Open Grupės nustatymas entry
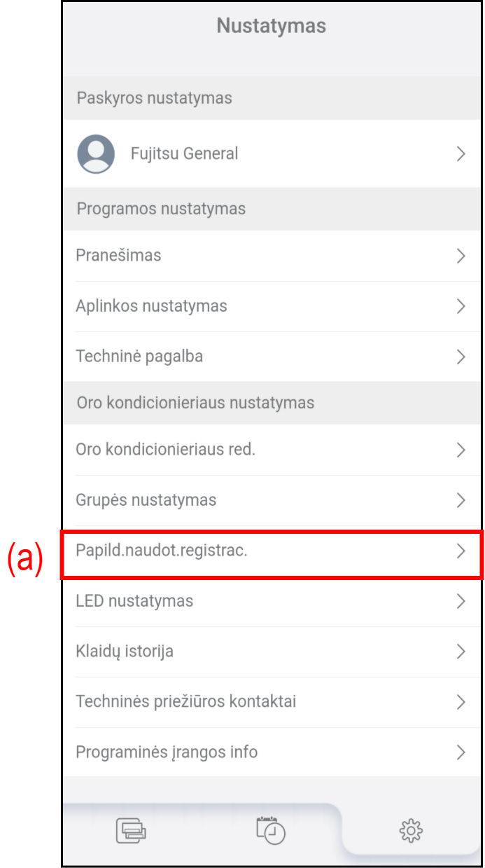The width and height of the screenshot is (485, 868). click(x=272, y=500)
